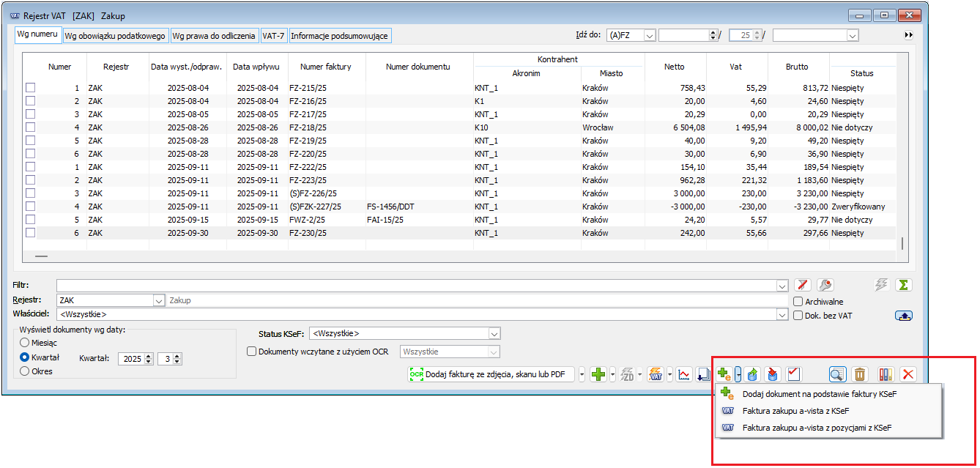The image size is (980, 468).
Task: Select the Miesiąc radio button
Action: click(x=25, y=343)
